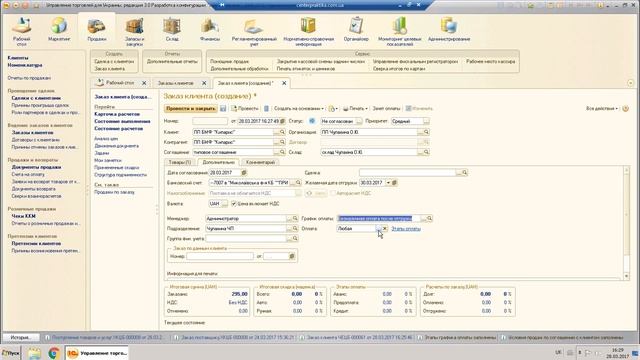Open the Оплата dropdown (Любая)
640x360 pixels.
378,229
